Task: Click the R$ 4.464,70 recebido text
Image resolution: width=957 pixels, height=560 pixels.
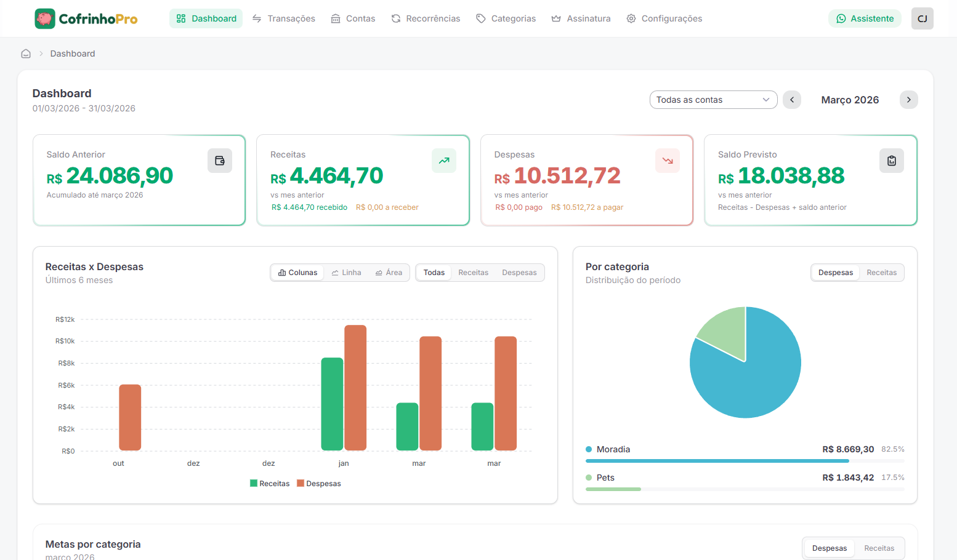Action: (309, 207)
